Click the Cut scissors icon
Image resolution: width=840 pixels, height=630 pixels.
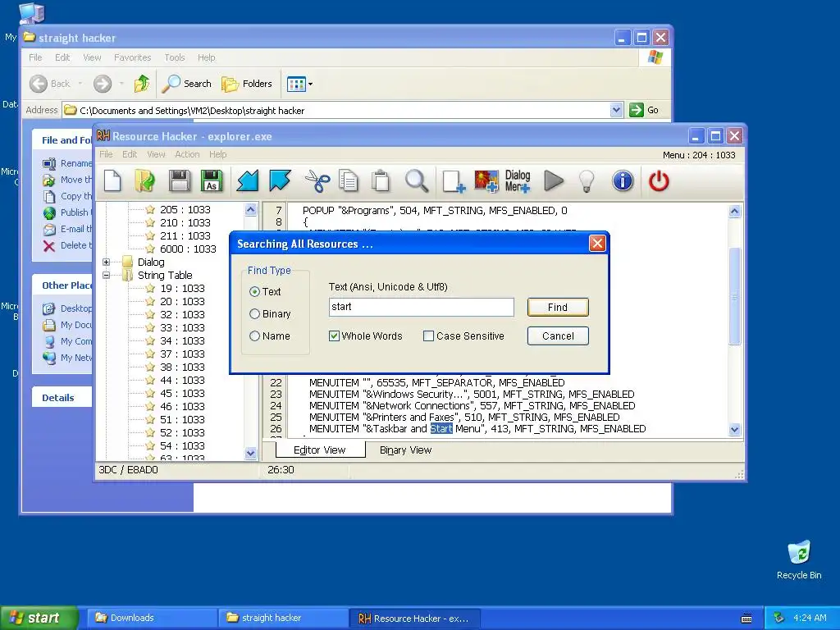(317, 180)
